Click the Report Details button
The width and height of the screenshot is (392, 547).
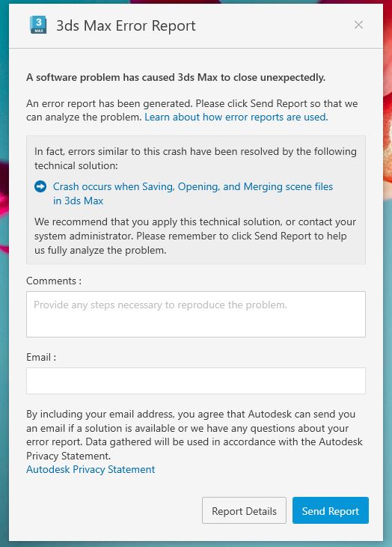tap(244, 511)
